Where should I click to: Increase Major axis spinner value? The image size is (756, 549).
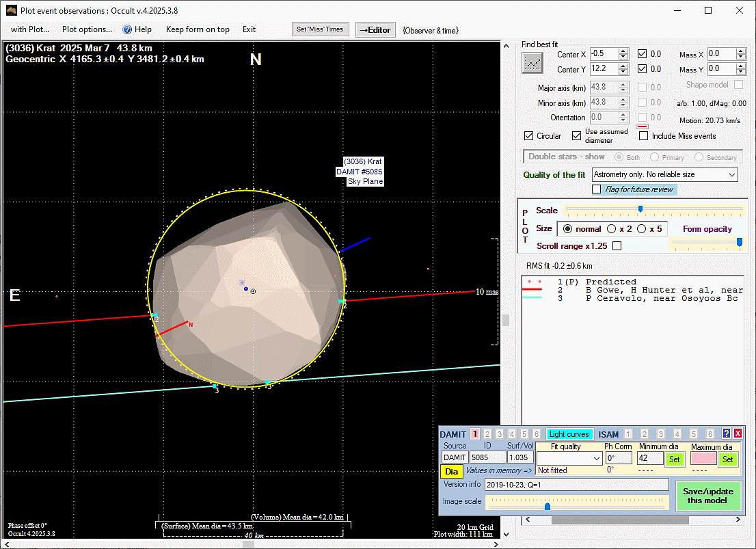click(623, 84)
